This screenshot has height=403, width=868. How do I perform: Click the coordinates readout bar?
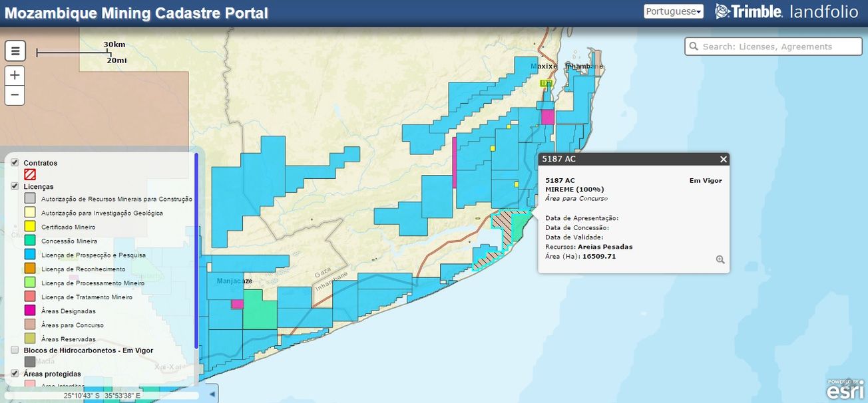coord(102,395)
